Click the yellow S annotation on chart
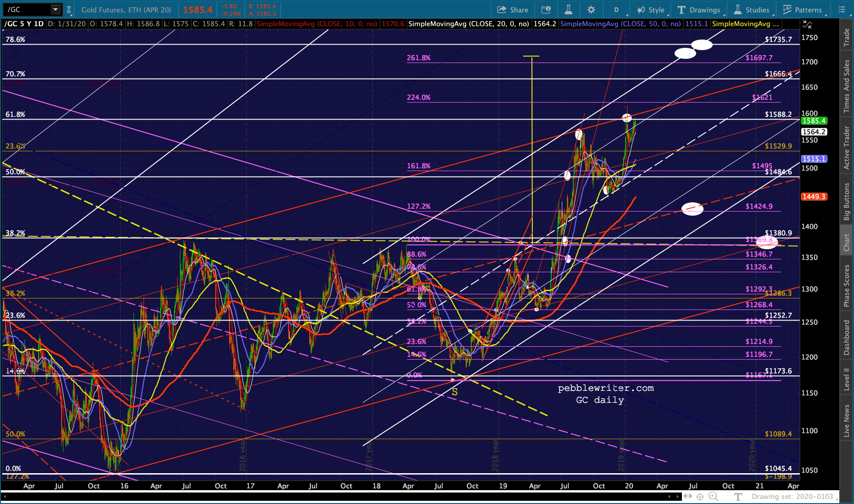This screenshot has height=504, width=854. [455, 392]
